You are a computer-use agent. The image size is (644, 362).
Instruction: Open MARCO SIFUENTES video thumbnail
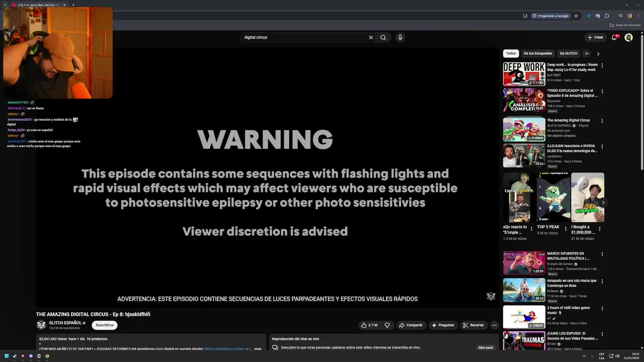click(524, 262)
